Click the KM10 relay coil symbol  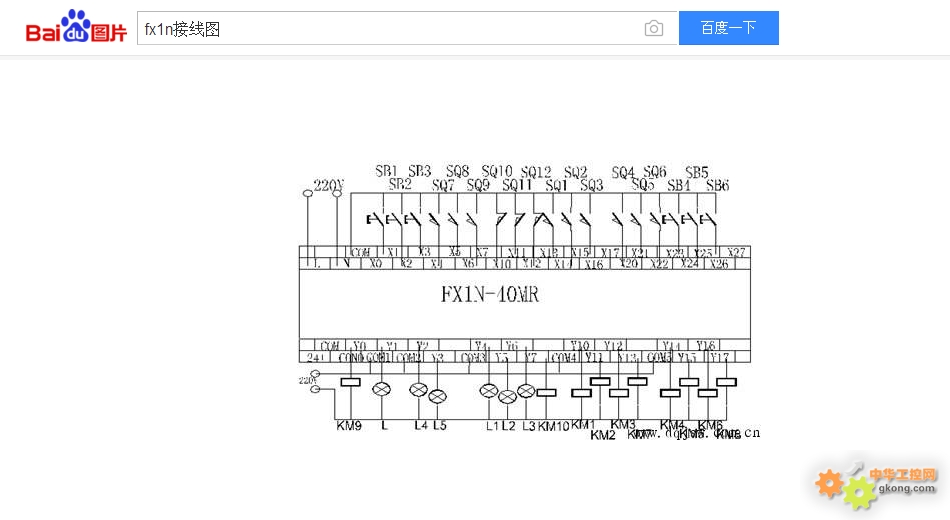(546, 393)
